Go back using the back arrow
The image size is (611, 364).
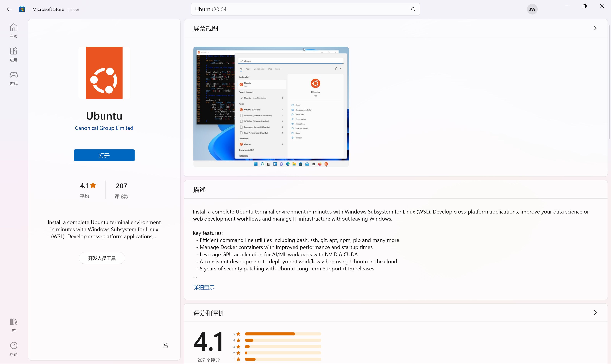pos(9,9)
